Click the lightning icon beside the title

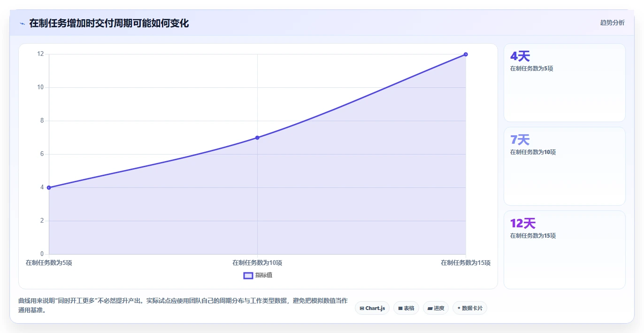point(22,23)
